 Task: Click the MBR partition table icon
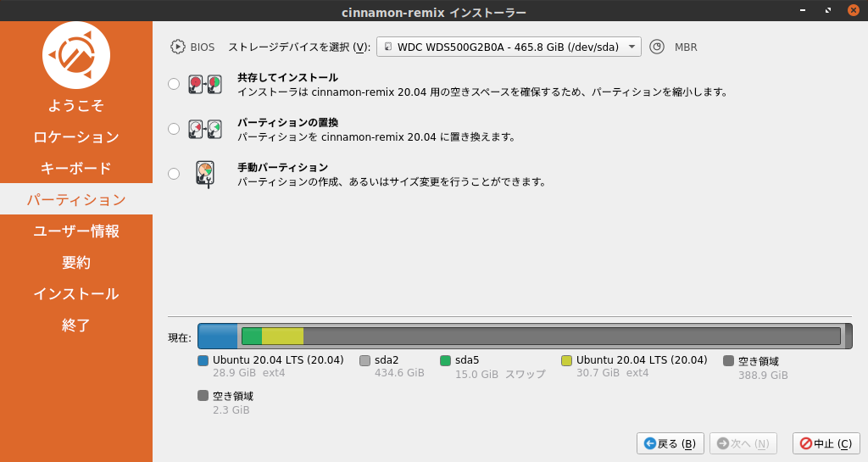657,47
